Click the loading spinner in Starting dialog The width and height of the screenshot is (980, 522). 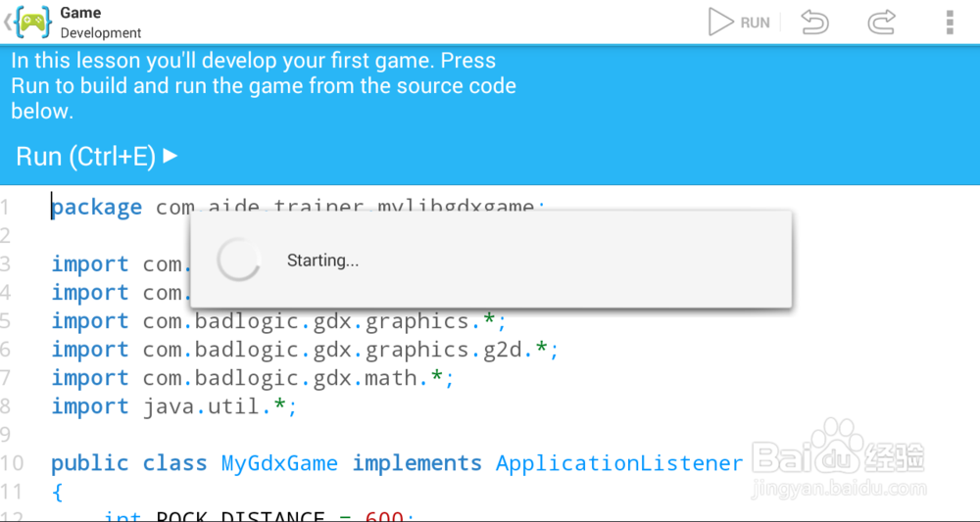pos(238,261)
